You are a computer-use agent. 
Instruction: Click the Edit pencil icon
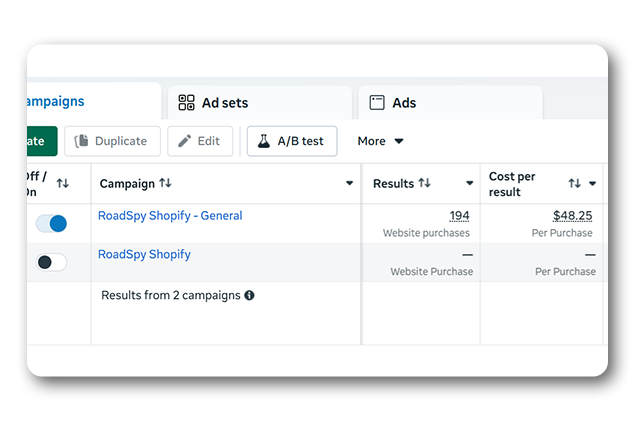(185, 141)
